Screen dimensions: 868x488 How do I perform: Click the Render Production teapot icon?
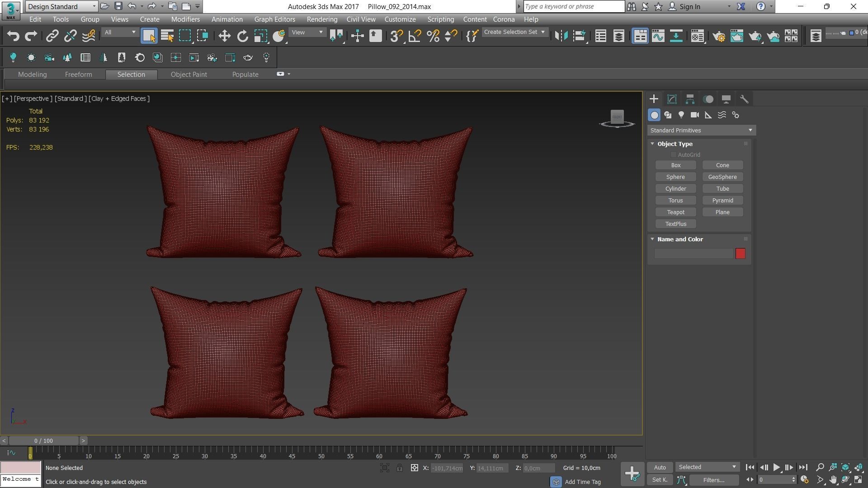755,36
